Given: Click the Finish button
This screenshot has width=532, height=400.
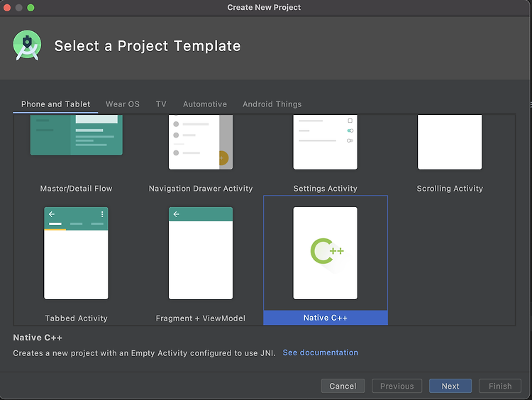Looking at the screenshot, I should (x=500, y=386).
